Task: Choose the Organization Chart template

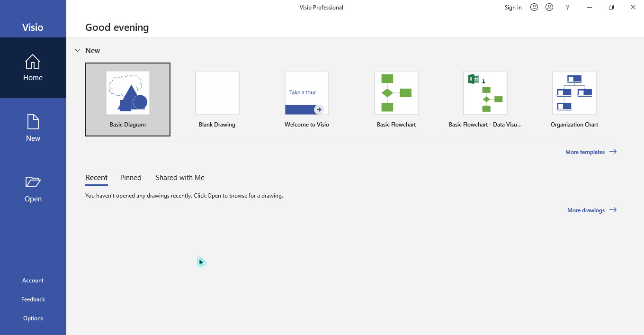Action: point(574,100)
